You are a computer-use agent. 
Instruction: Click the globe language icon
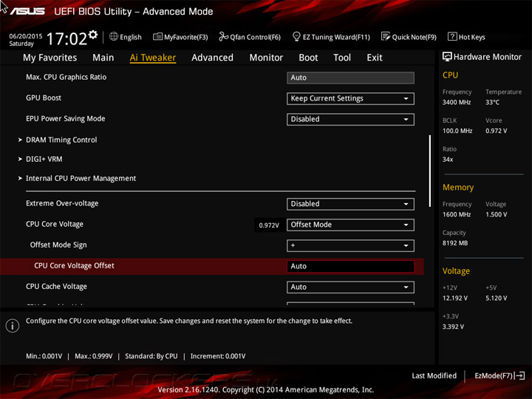(x=114, y=37)
